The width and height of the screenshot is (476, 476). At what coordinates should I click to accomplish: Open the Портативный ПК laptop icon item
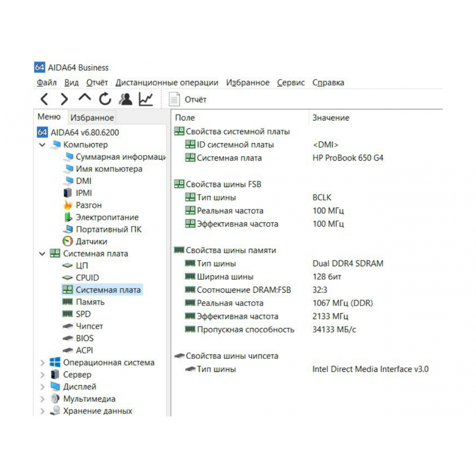[x=68, y=229]
